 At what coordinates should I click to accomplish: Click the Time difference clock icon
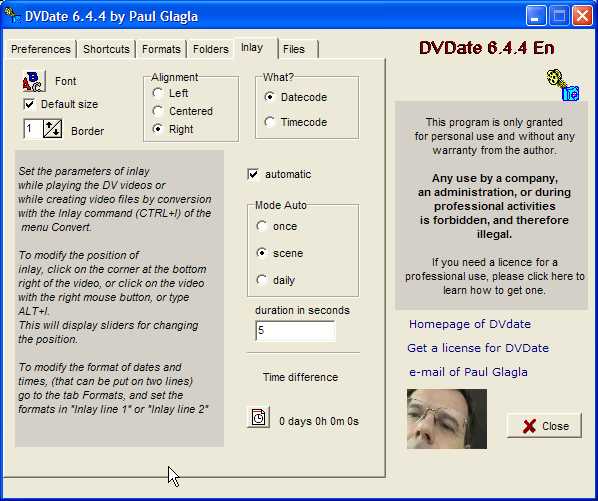(x=258, y=417)
